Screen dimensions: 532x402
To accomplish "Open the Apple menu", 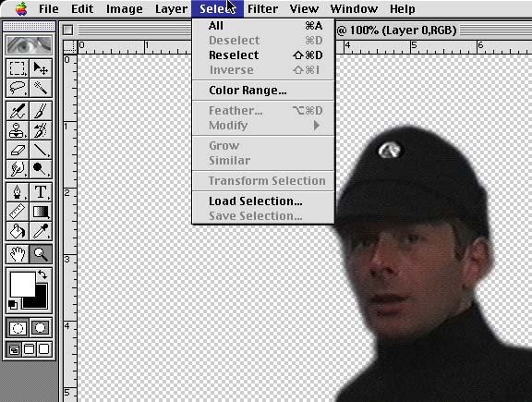I will 21,9.
